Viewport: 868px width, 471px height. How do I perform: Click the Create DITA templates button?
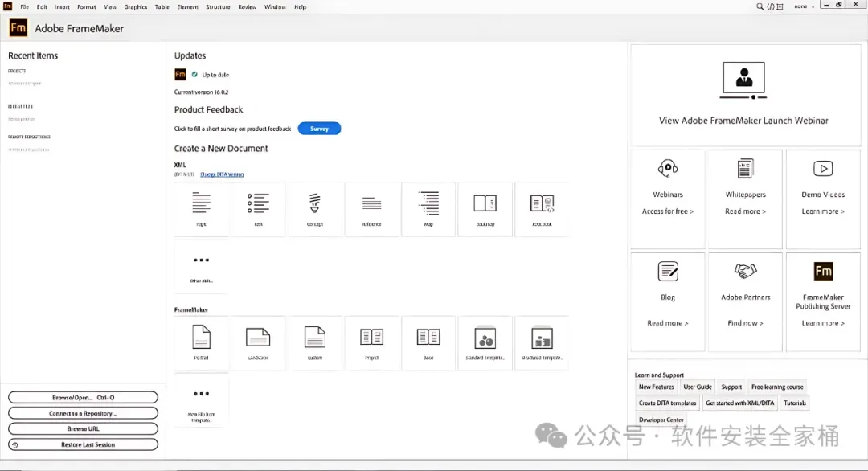668,403
